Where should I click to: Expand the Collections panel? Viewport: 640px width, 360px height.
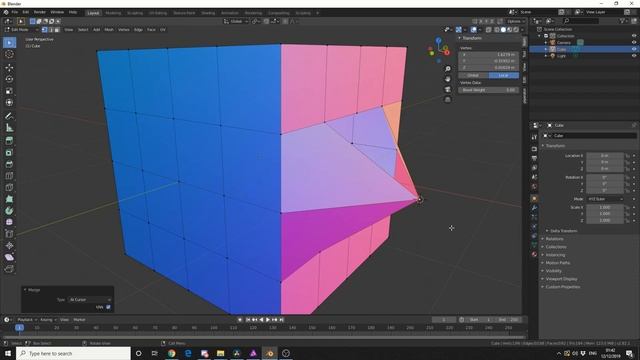click(556, 247)
